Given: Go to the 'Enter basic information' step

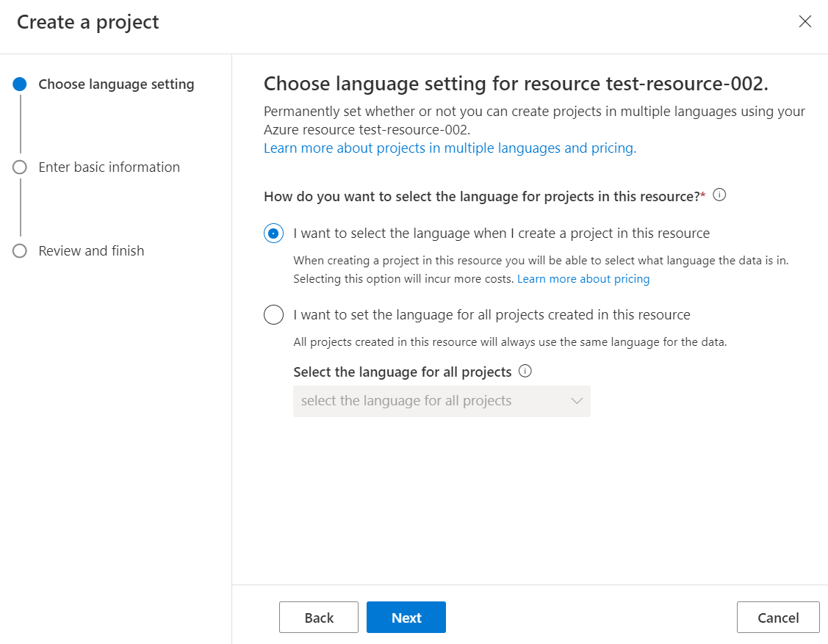Looking at the screenshot, I should (109, 167).
